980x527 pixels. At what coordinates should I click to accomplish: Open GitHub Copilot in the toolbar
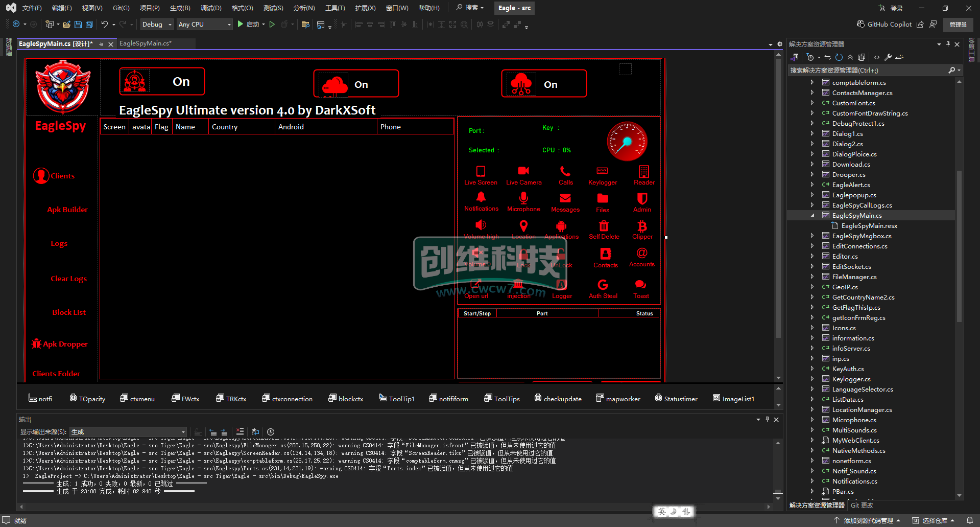pos(884,24)
